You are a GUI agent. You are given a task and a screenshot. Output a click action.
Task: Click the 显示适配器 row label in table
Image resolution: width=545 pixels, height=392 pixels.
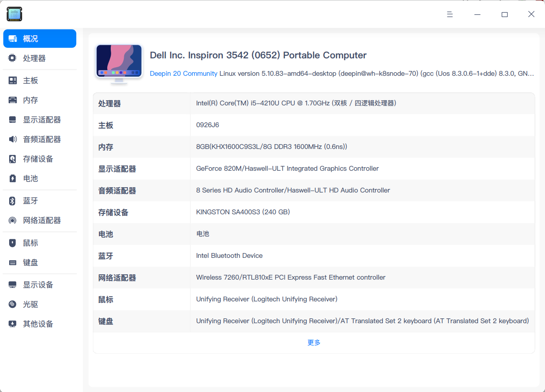click(117, 169)
